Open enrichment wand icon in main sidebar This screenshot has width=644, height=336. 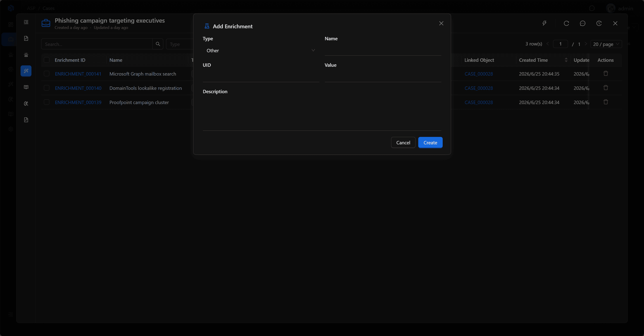tap(11, 84)
